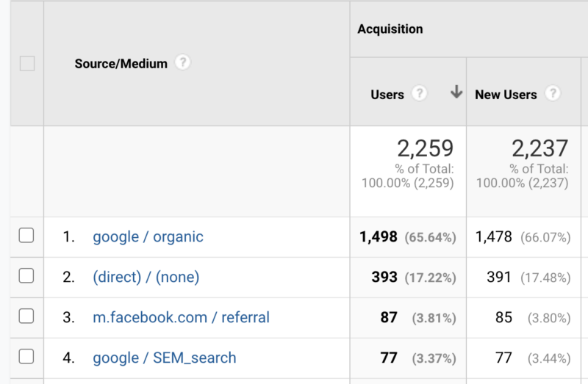Open help icon next to Source/Medium
The height and width of the screenshot is (384, 588).
coord(183,63)
